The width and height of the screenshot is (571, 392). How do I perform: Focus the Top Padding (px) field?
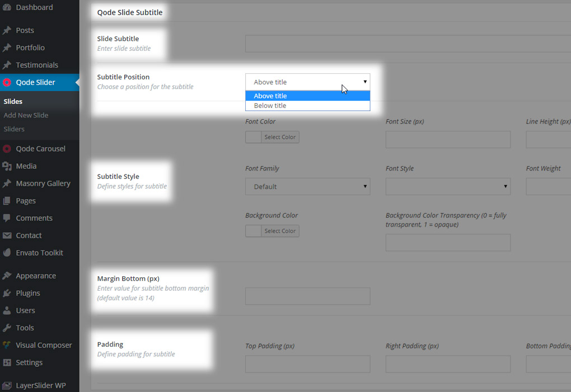[x=308, y=364]
